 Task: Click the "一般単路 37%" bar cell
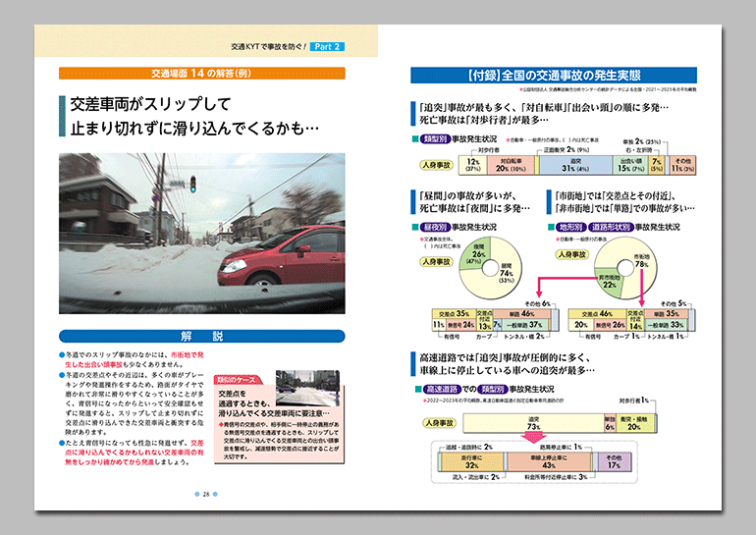pos(525,325)
